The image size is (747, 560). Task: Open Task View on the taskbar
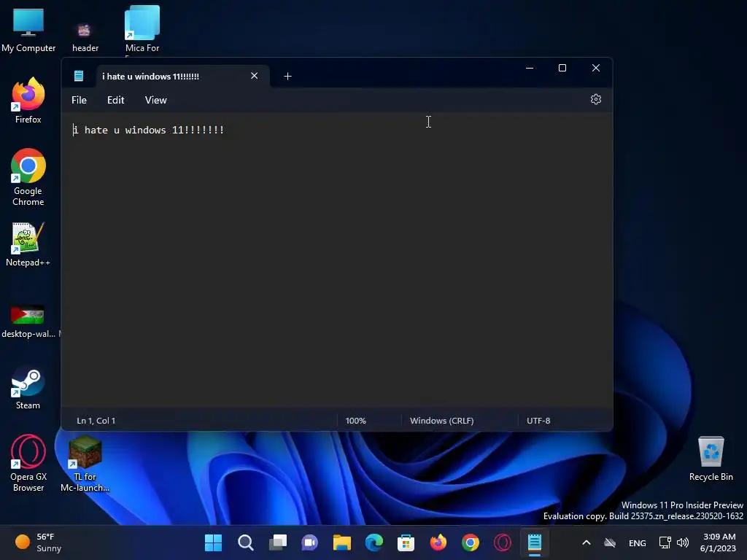pyautogui.click(x=278, y=542)
